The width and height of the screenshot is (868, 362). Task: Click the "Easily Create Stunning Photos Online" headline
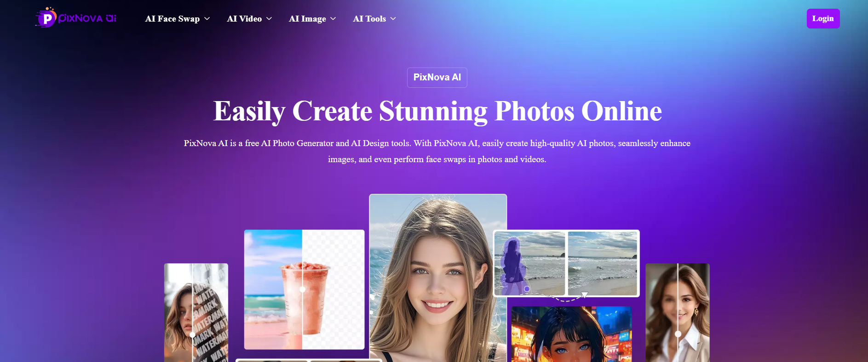pos(437,111)
